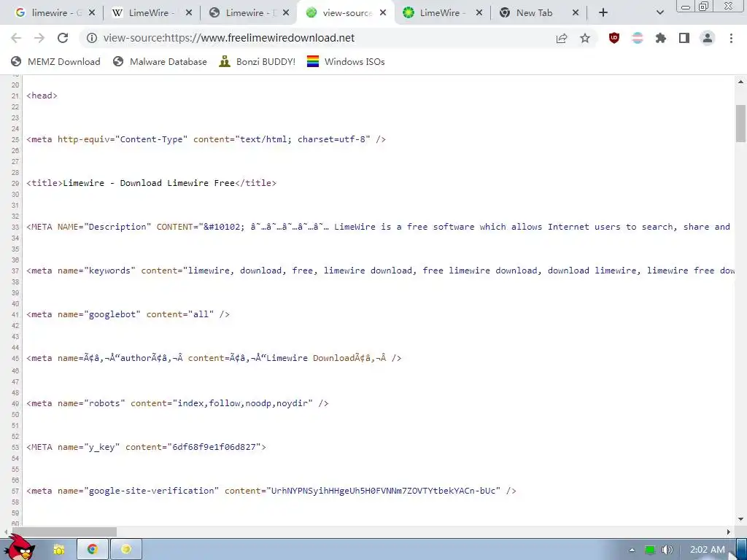Viewport: 747px width, 560px height.
Task: Click the scroll down arrow
Action: point(740,519)
